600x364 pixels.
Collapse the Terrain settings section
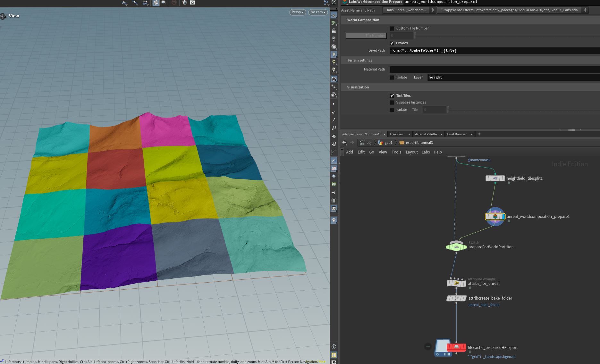pyautogui.click(x=359, y=60)
